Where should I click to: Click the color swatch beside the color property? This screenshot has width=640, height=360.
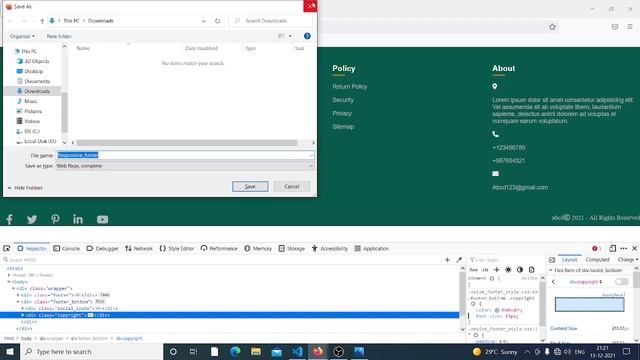pos(497,310)
